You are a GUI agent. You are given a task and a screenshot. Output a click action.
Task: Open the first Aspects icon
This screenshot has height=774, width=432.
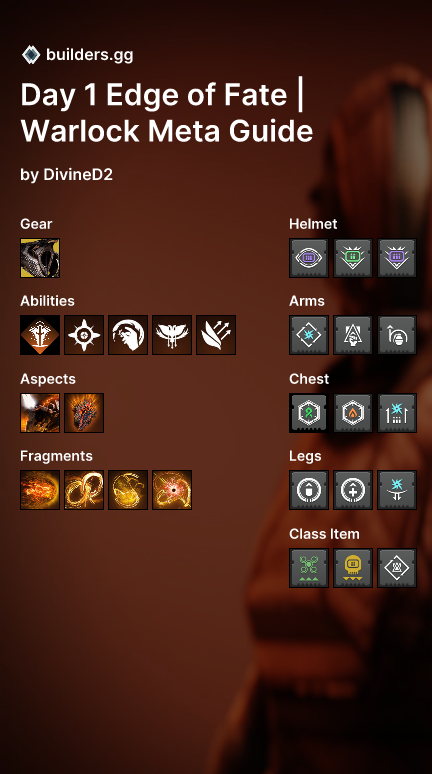tap(40, 413)
